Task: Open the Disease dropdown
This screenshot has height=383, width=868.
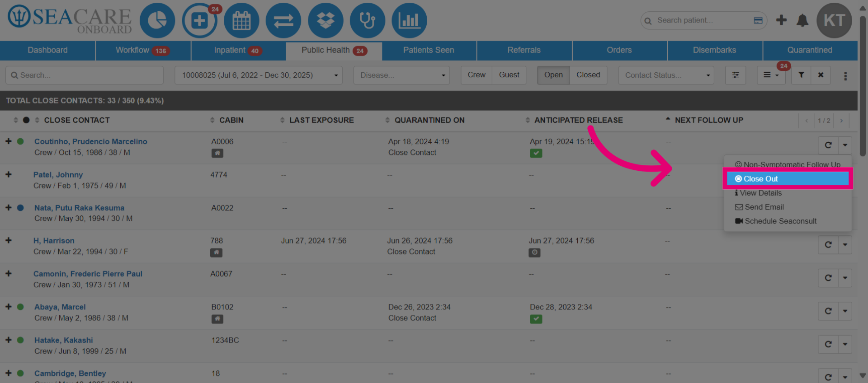Action: click(402, 75)
